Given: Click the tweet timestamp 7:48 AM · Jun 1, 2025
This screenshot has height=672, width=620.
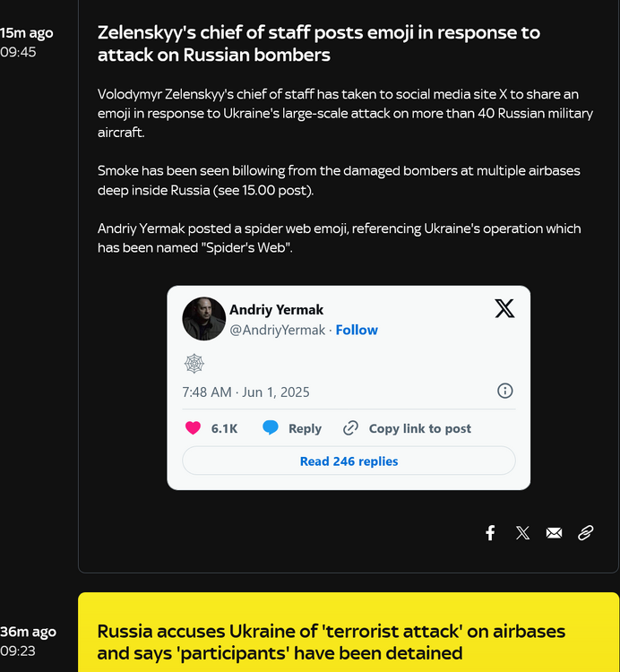Looking at the screenshot, I should point(245,392).
